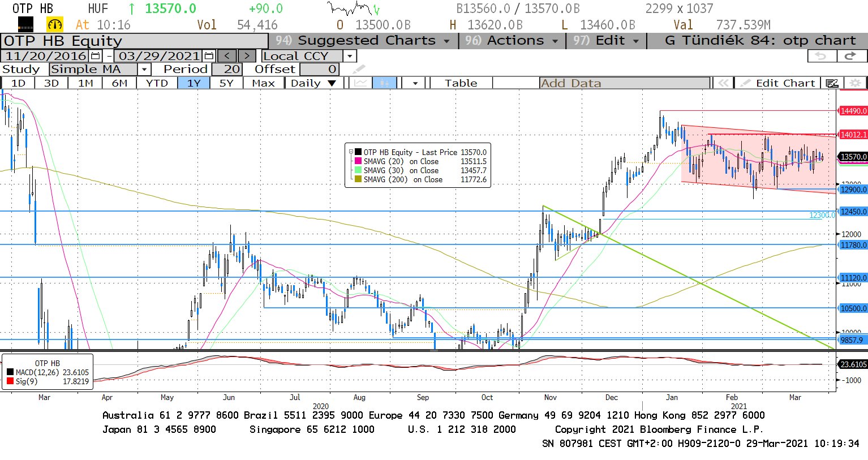The height and width of the screenshot is (460, 868).
Task: Select the 1D range
Action: click(18, 83)
